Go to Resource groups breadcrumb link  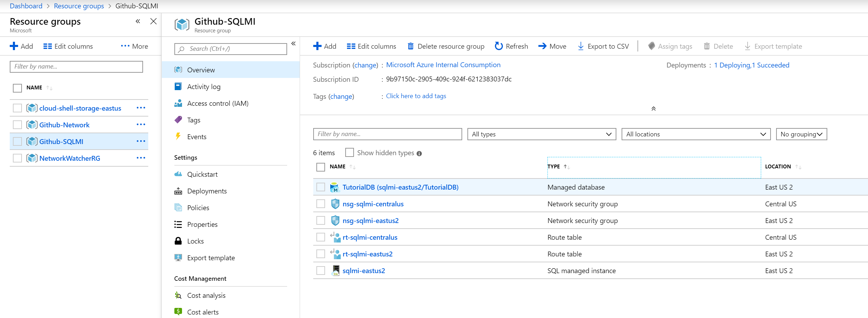click(79, 6)
